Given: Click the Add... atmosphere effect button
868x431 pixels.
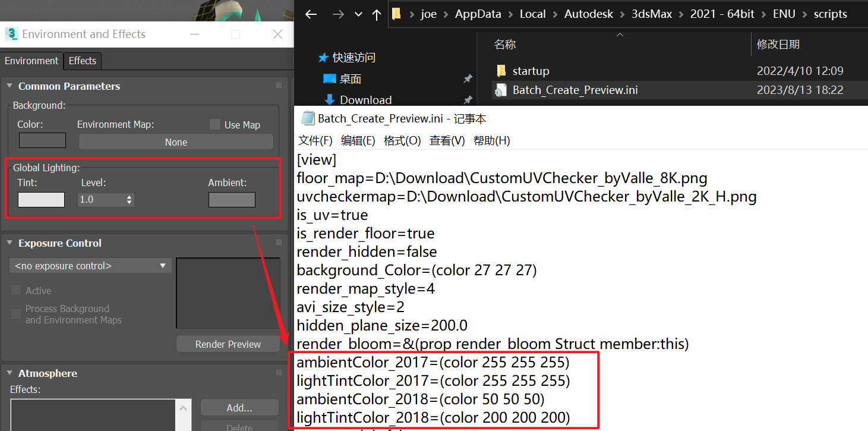Looking at the screenshot, I should [x=239, y=408].
